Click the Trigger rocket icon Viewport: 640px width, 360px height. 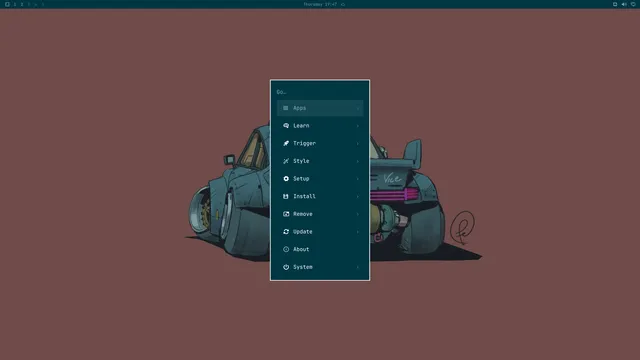[286, 143]
